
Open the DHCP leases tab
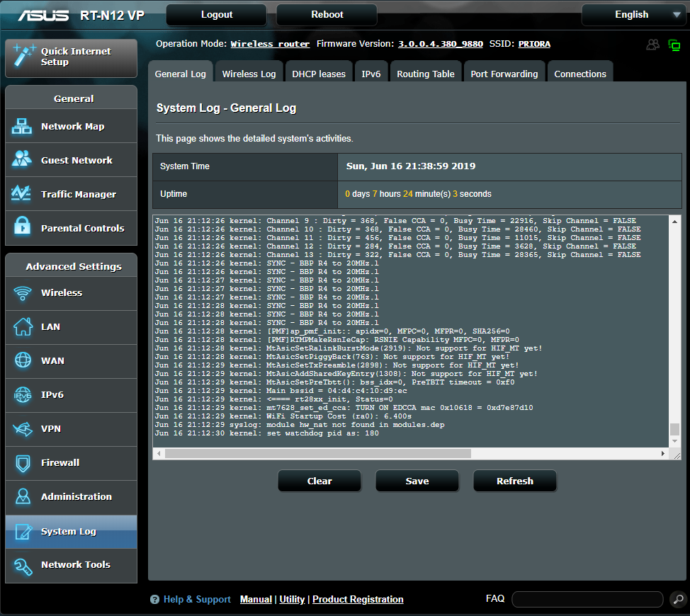[319, 72]
